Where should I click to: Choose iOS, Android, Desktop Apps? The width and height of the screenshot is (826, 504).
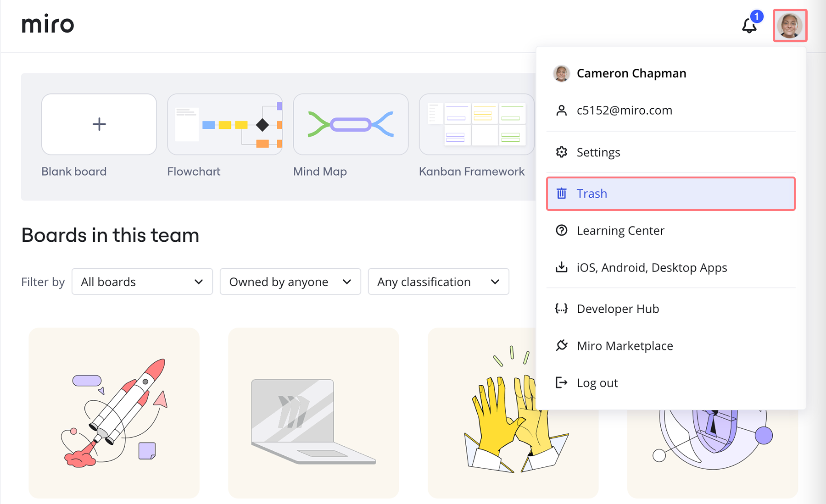point(671,267)
